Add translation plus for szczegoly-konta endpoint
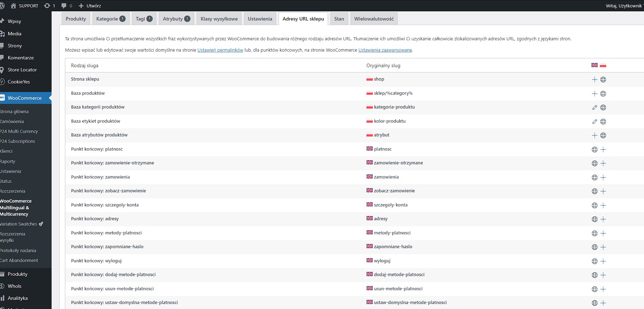644x309 pixels. pyautogui.click(x=603, y=205)
